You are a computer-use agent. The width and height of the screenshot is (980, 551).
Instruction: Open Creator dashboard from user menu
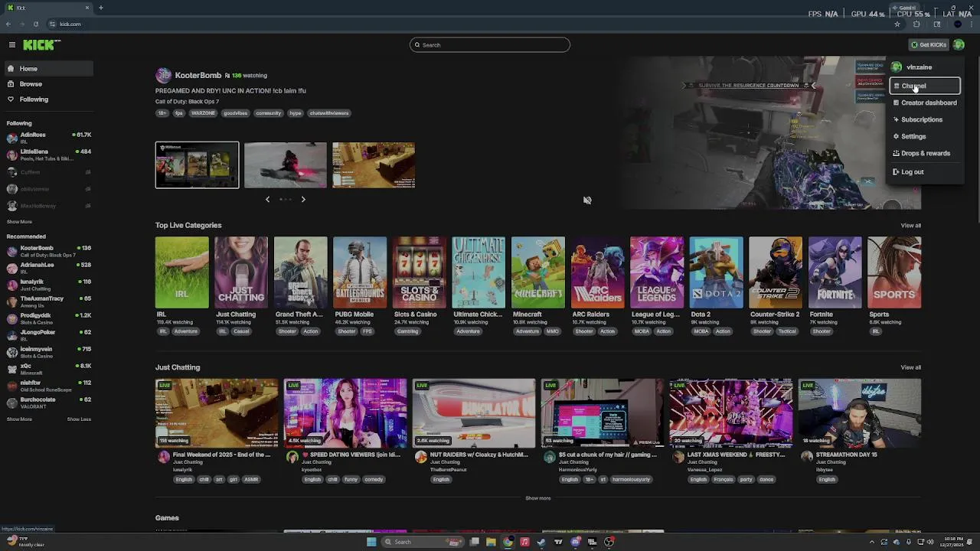tap(925, 103)
